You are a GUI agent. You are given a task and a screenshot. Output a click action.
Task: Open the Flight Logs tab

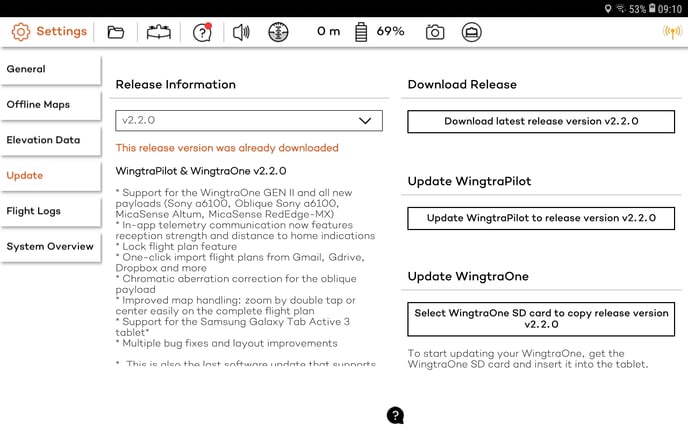pyautogui.click(x=50, y=211)
